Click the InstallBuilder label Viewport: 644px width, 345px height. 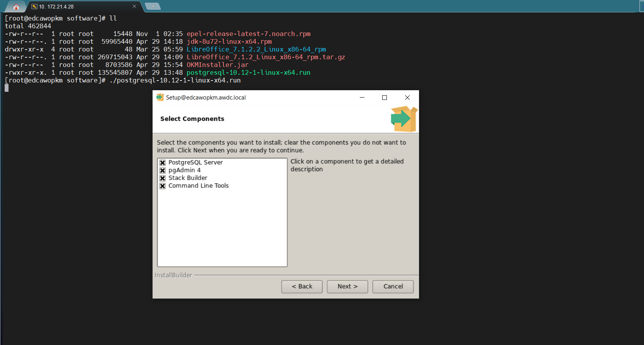tap(173, 275)
